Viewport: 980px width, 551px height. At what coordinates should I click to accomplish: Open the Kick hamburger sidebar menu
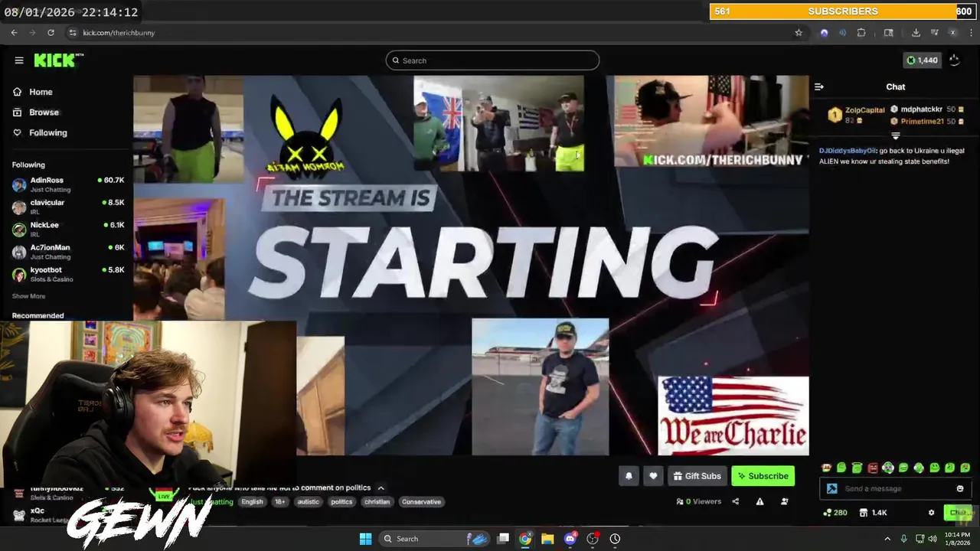[x=18, y=60]
